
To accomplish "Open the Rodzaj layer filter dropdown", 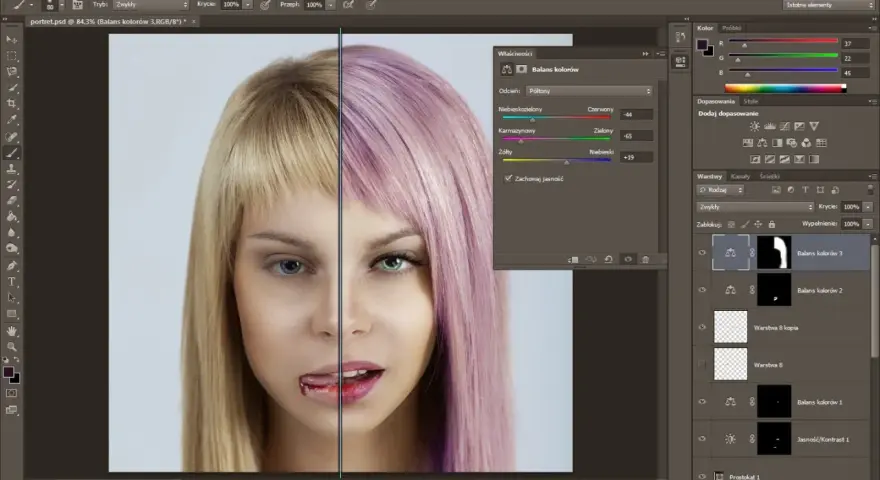I will click(721, 190).
